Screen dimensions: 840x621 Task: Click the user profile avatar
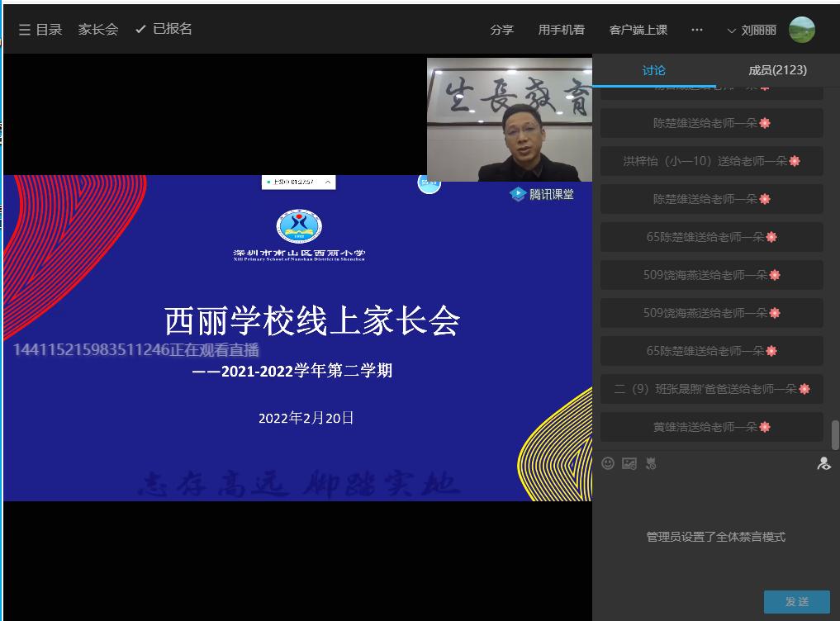pos(801,30)
